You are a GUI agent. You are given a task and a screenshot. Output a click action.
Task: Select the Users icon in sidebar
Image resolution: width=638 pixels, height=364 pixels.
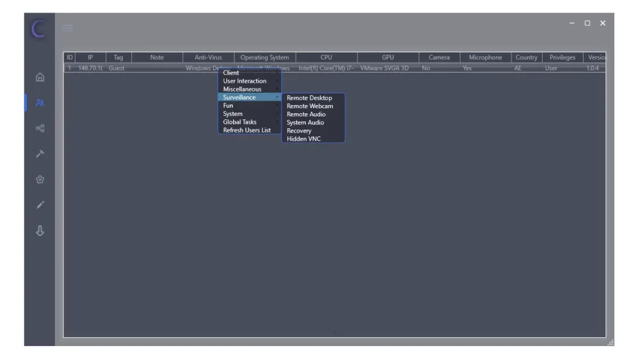pos(40,103)
